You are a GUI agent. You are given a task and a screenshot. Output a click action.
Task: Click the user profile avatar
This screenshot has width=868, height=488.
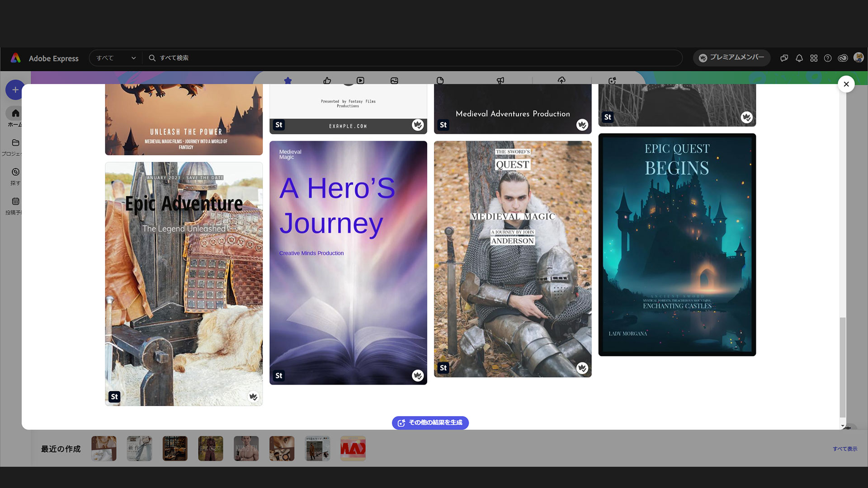(x=858, y=57)
